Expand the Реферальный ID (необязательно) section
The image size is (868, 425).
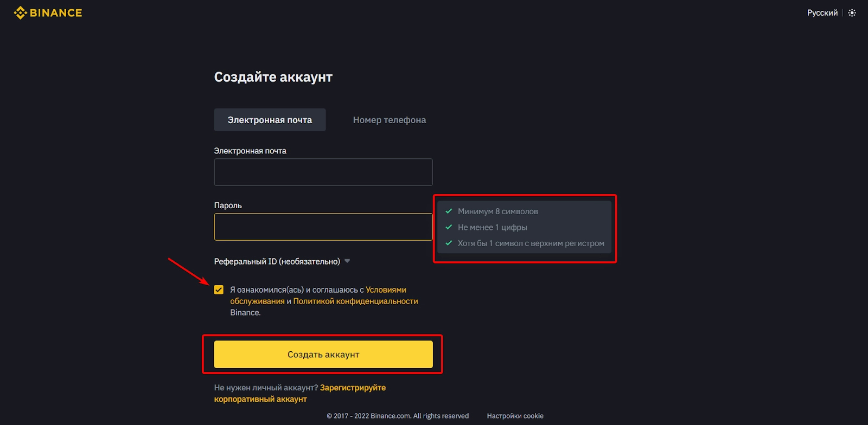coord(282,261)
